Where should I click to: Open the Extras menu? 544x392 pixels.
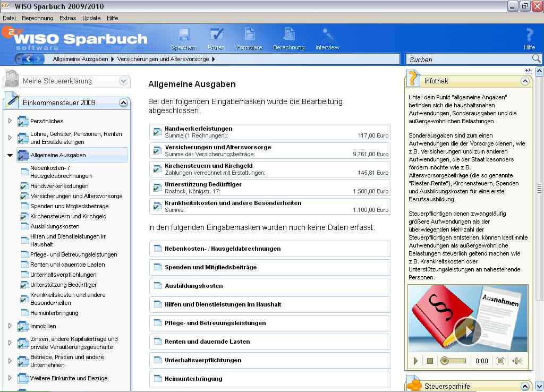click(67, 18)
